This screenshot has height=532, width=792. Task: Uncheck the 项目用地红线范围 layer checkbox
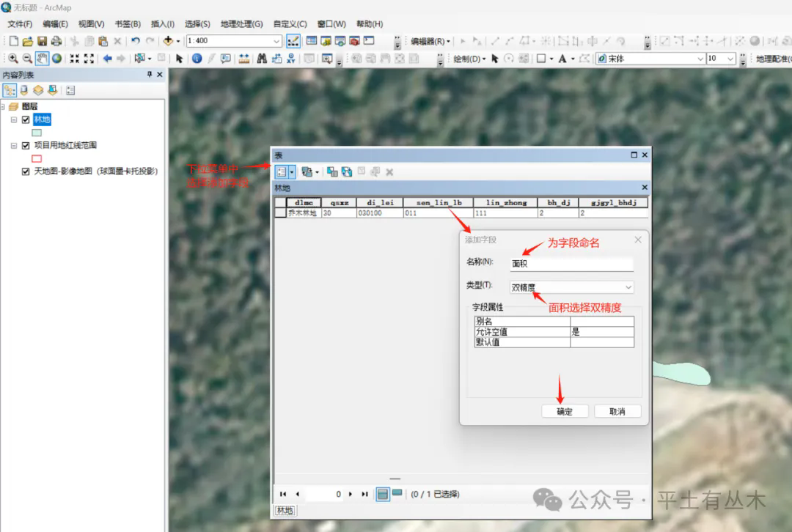click(26, 145)
